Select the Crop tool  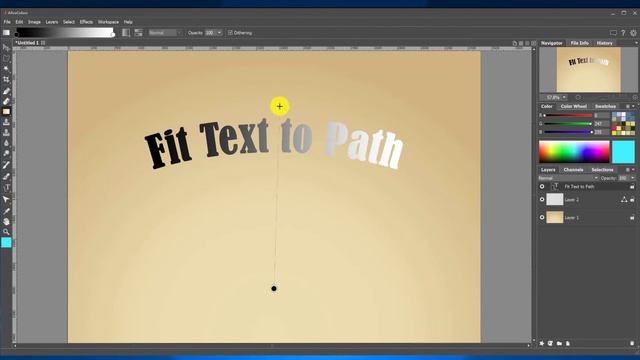6,80
